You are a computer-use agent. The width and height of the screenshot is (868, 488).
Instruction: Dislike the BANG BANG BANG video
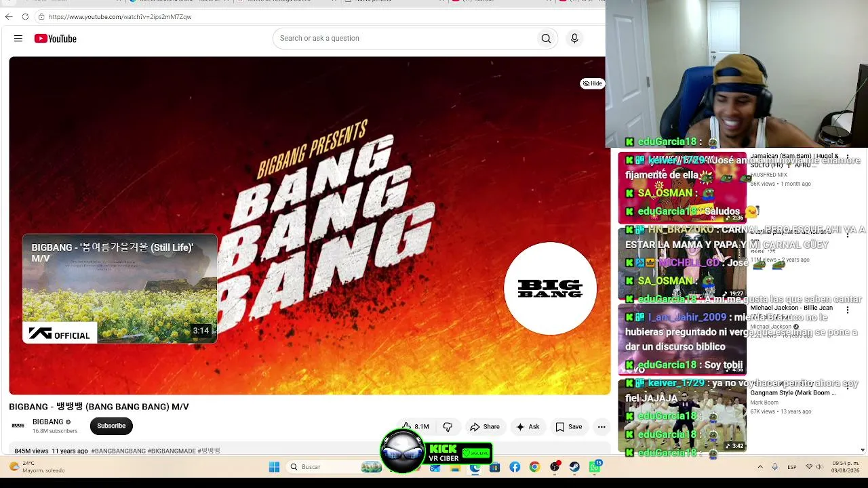coord(448,427)
